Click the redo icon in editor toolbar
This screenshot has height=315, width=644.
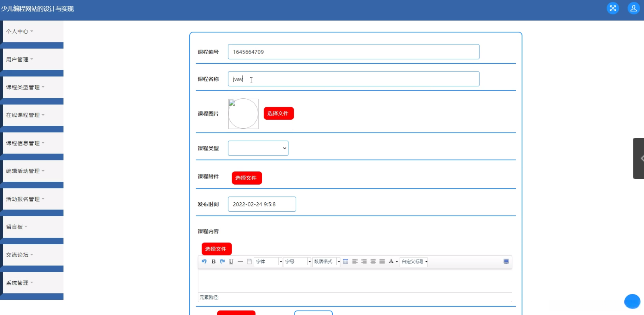pos(222,262)
